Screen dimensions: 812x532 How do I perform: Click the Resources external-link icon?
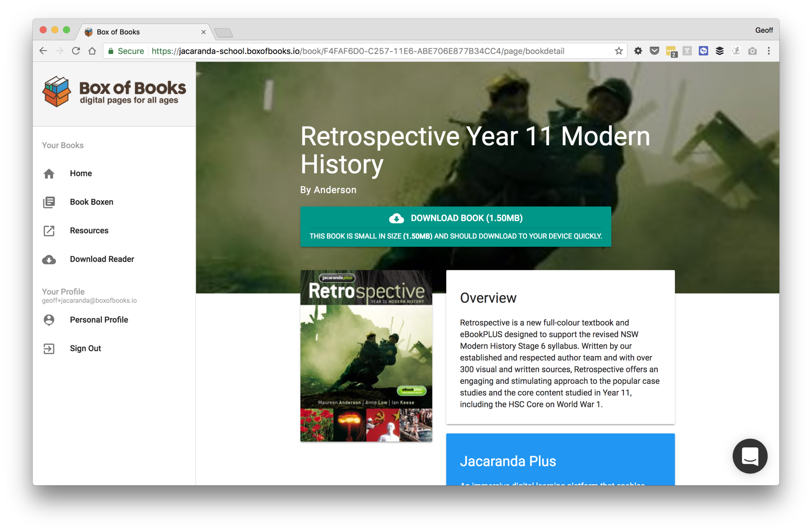pyautogui.click(x=49, y=231)
